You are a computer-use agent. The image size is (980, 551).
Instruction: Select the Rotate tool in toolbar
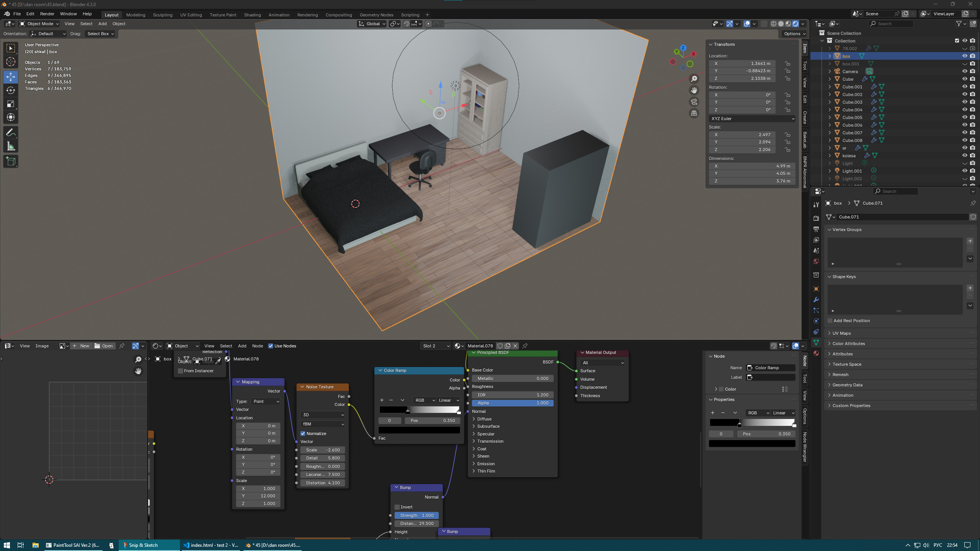tap(11, 90)
